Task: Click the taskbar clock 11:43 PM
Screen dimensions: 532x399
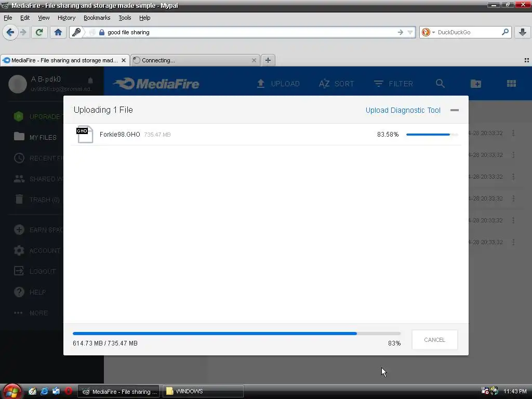Action: [515, 391]
